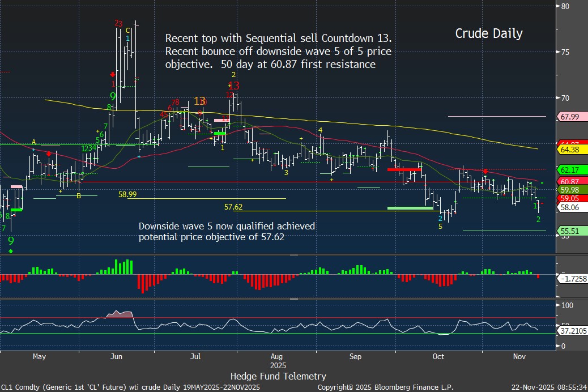Click the pink 67.99 price label
Viewport: 588px width, 392px height.
569,117
